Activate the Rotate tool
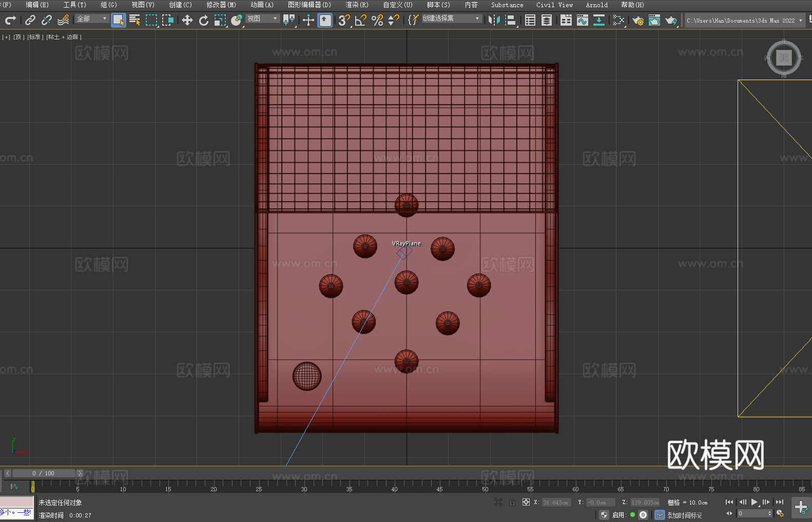Viewport: 812px width, 522px height. [204, 20]
